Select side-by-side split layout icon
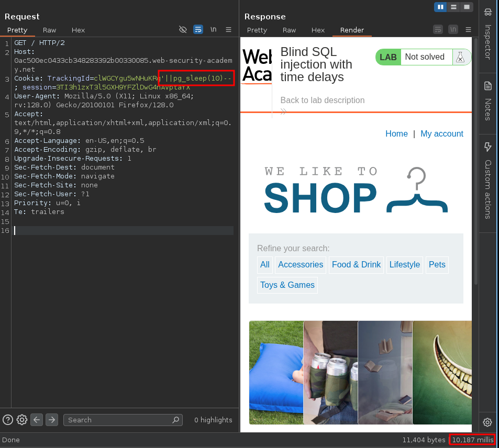499x448 pixels. (x=440, y=7)
